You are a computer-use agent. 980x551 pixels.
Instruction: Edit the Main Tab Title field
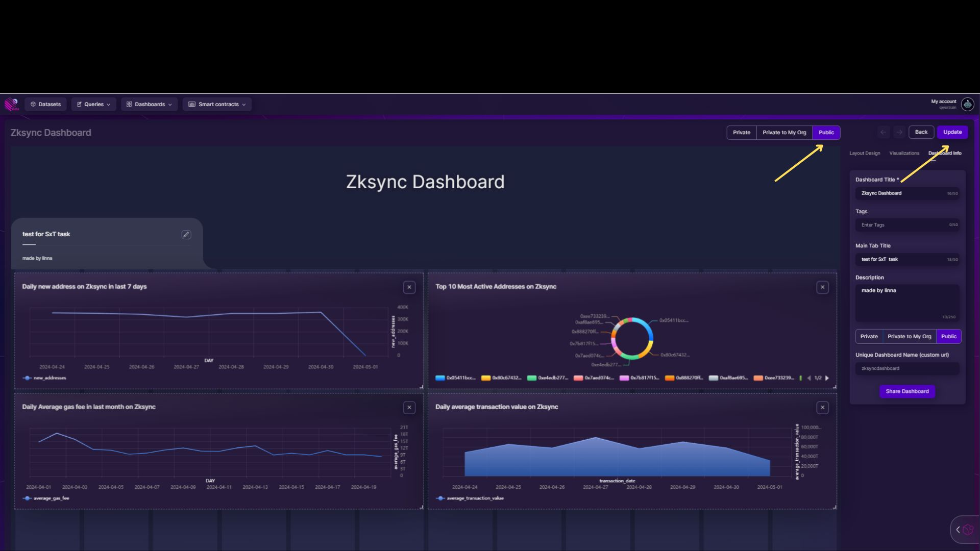pos(908,259)
